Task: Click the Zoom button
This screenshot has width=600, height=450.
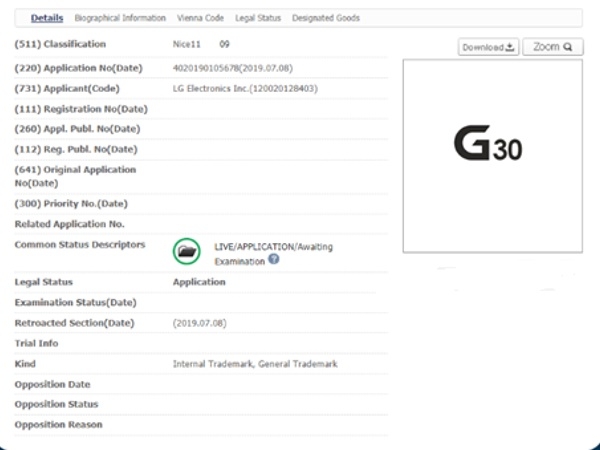Action: [x=553, y=47]
